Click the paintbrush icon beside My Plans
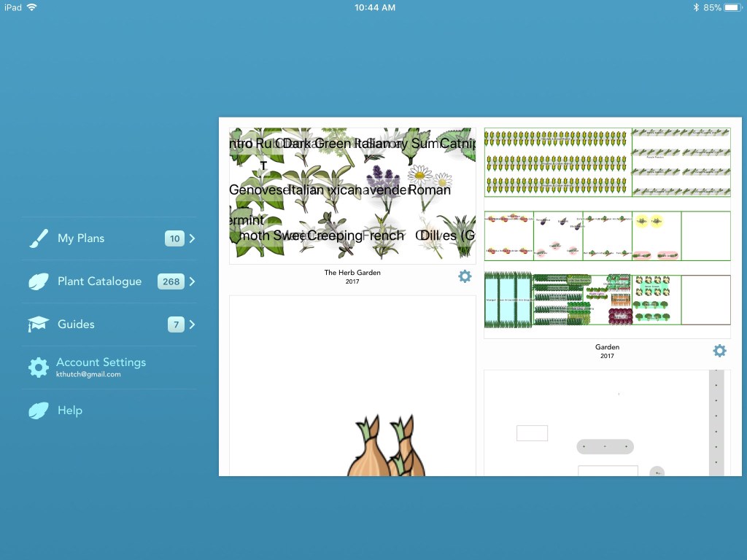Image resolution: width=747 pixels, height=560 pixels. [38, 238]
